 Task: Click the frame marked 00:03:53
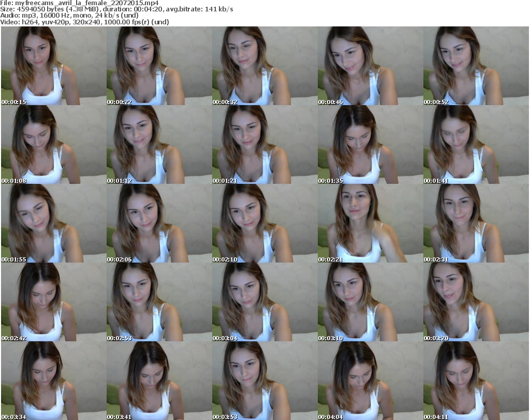pyautogui.click(x=264, y=381)
